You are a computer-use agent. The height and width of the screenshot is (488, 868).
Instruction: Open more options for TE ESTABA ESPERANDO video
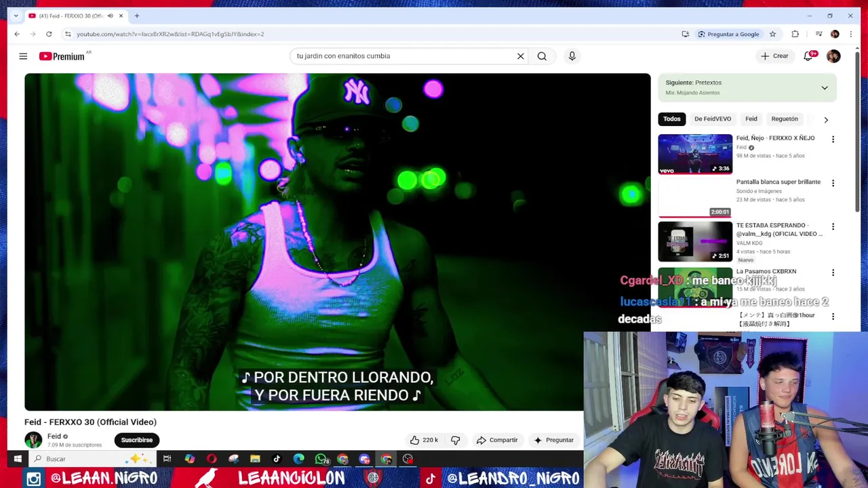(833, 227)
